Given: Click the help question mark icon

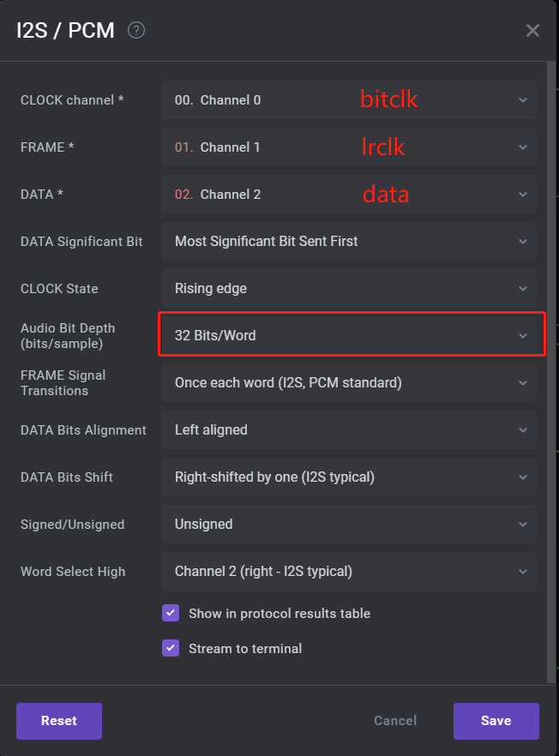Looking at the screenshot, I should tap(136, 30).
